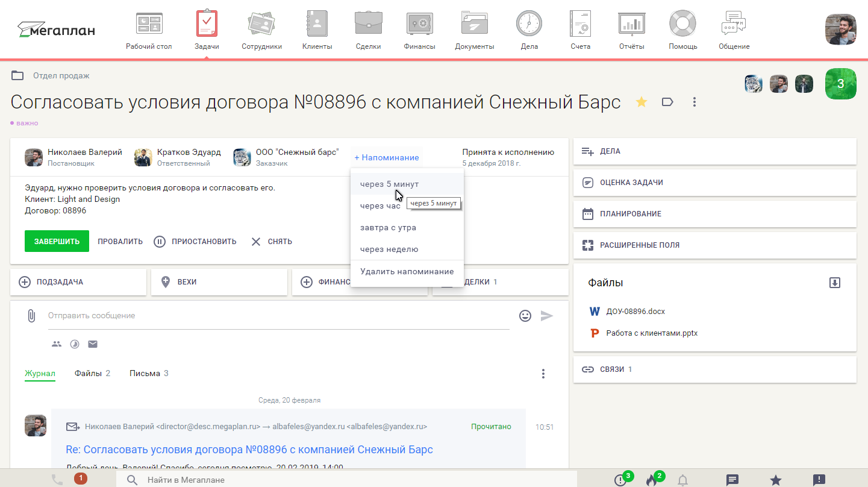Open the bottom bar chat messages icon
The height and width of the screenshot is (487, 868).
[732, 480]
